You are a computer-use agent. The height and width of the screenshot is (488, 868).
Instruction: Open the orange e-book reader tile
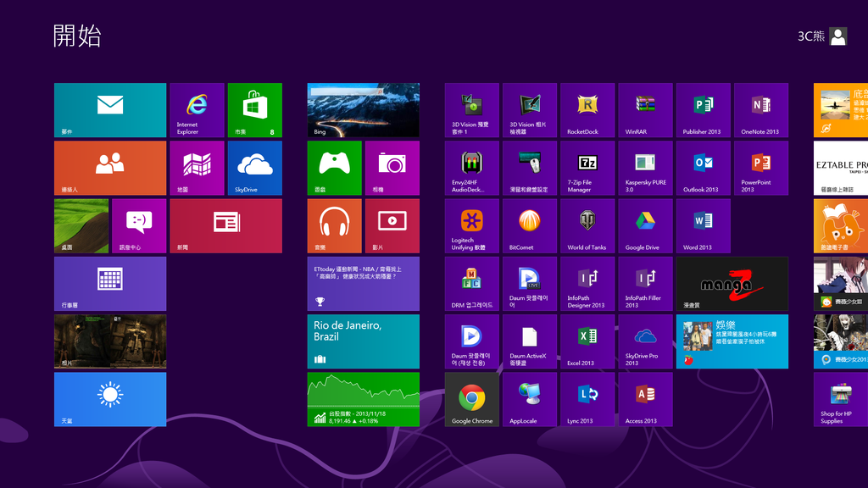coord(841,225)
